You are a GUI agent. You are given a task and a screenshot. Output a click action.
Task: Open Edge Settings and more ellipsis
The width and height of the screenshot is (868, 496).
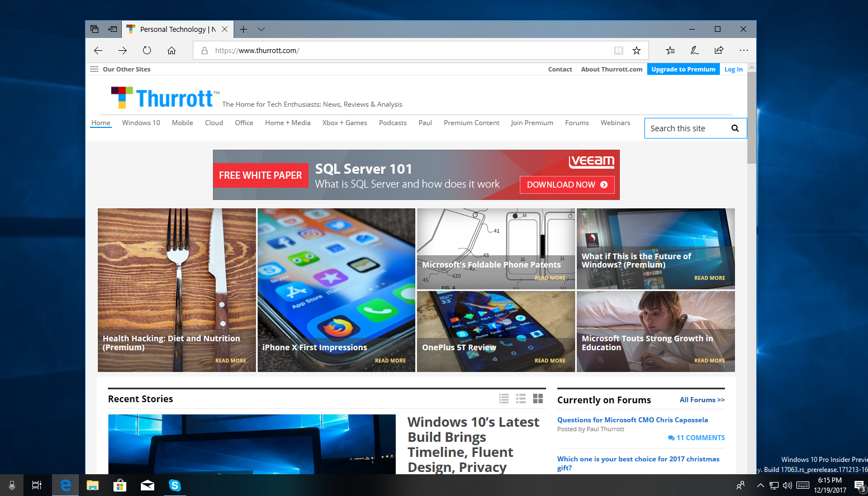(743, 50)
